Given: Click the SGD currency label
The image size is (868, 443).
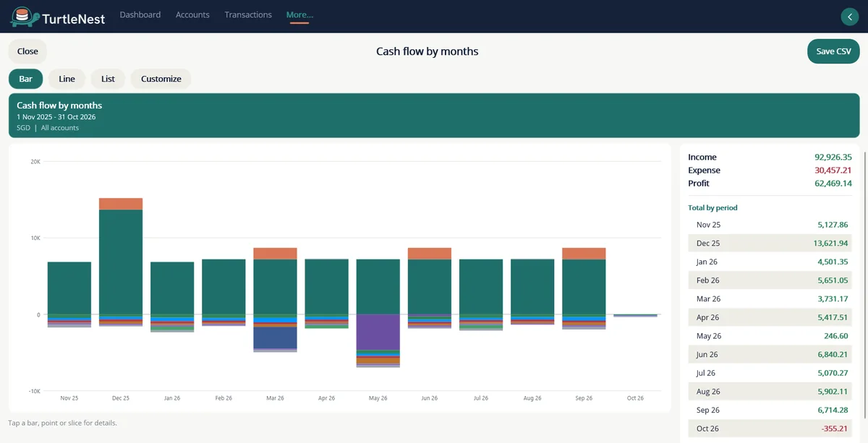Looking at the screenshot, I should [x=23, y=128].
